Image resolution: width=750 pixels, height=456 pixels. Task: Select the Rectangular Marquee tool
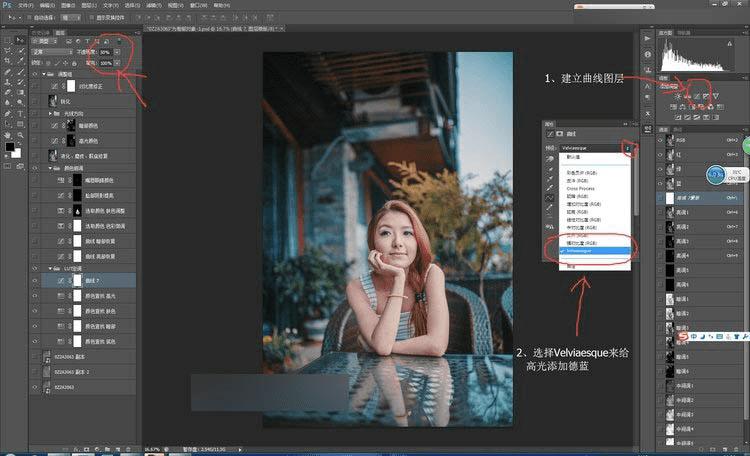8,40
